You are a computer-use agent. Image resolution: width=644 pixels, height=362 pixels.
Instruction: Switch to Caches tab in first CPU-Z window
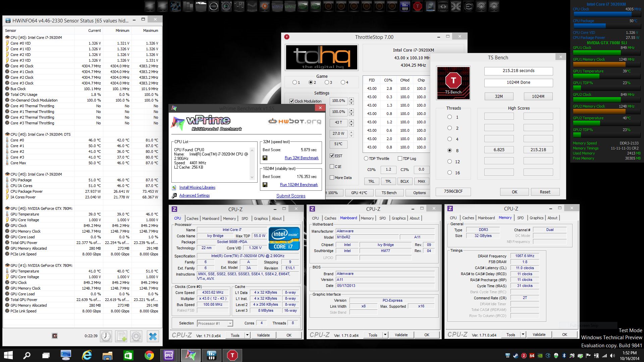pos(193,219)
